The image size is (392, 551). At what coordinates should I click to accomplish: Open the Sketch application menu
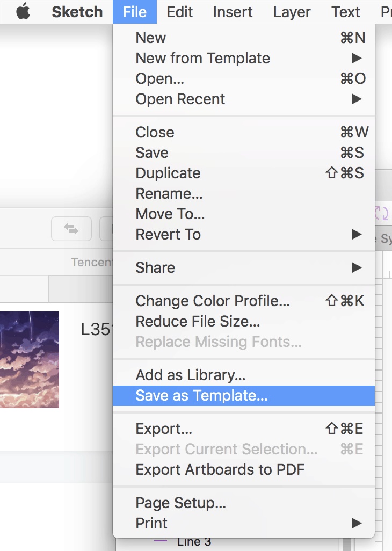pos(77,12)
